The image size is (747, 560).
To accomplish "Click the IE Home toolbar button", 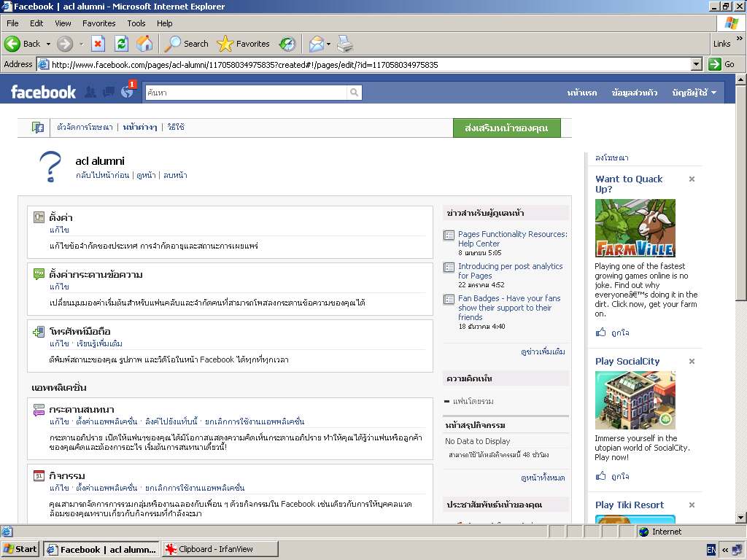I will [x=144, y=44].
